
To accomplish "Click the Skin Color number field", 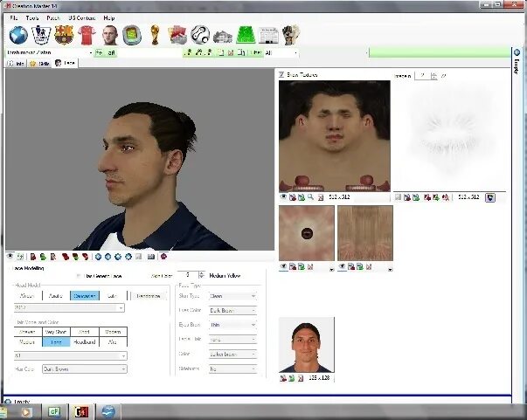I will 188,275.
